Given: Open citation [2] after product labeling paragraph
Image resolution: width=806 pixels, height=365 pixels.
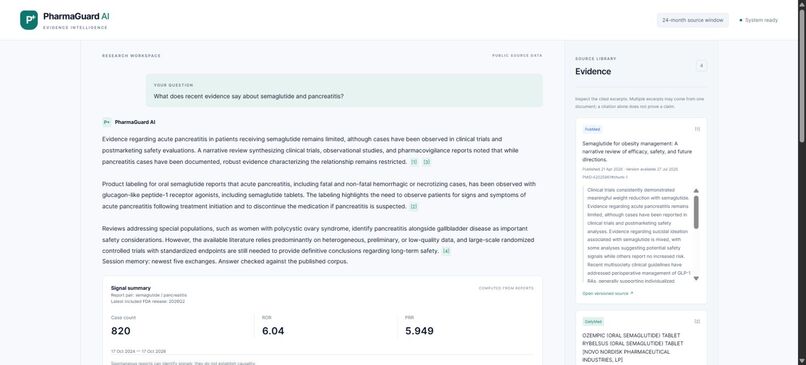Looking at the screenshot, I should click(414, 207).
